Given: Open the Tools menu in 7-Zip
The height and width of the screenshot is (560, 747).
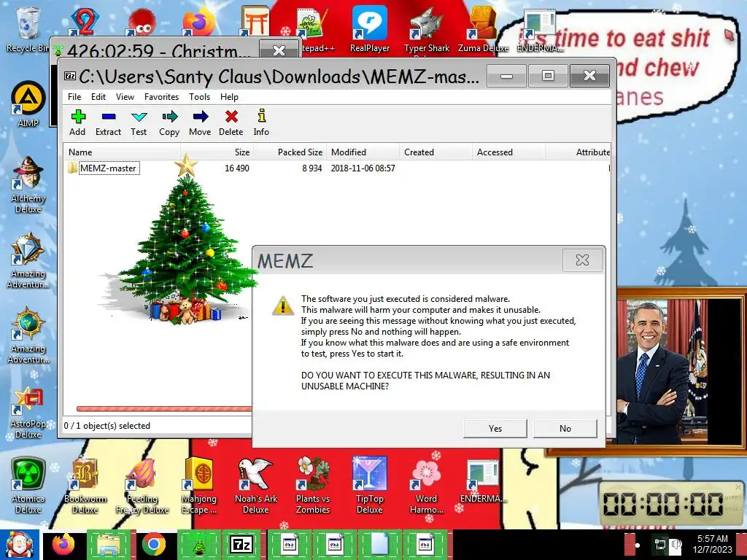Looking at the screenshot, I should [x=199, y=97].
